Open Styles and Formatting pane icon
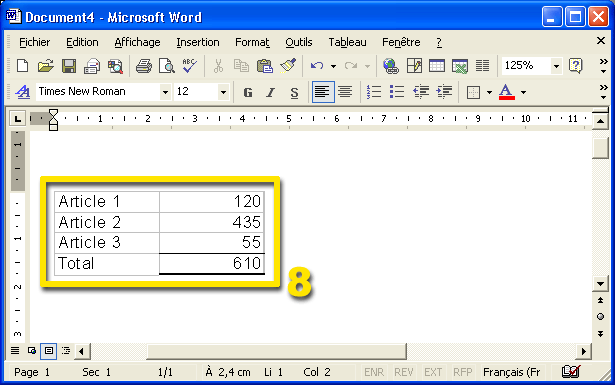Viewport: 615px width, 385px height. tap(23, 92)
